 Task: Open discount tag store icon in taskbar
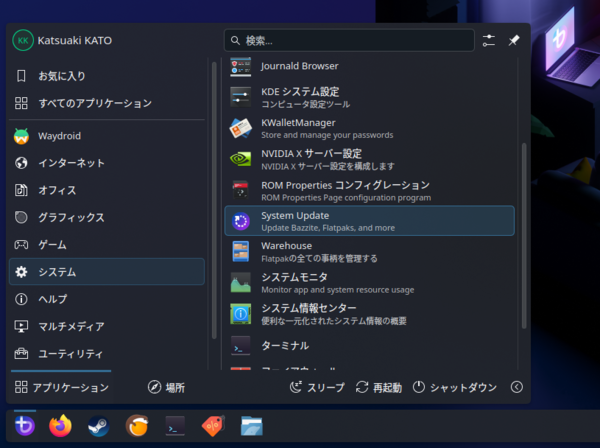click(213, 426)
